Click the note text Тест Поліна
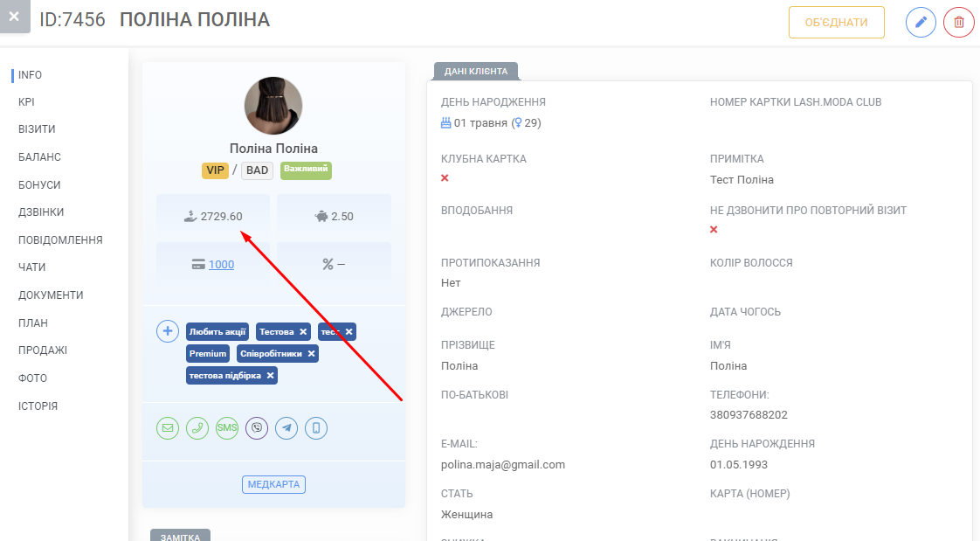Viewport: 980px width, 541px height. (742, 179)
